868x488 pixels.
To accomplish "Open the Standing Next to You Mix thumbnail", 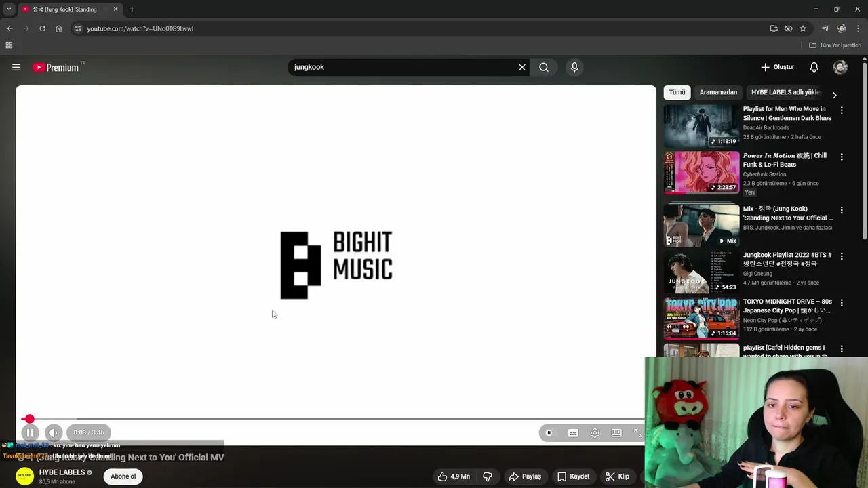I will click(701, 225).
